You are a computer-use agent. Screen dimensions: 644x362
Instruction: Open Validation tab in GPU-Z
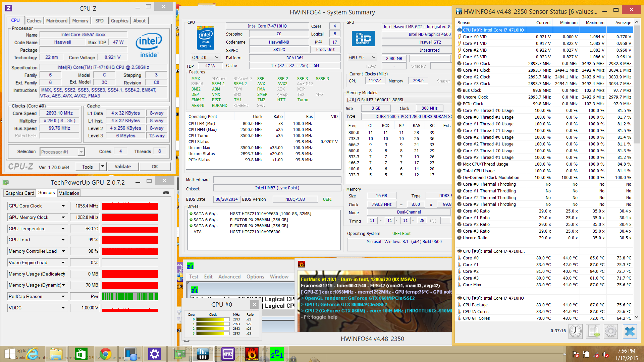(x=69, y=193)
